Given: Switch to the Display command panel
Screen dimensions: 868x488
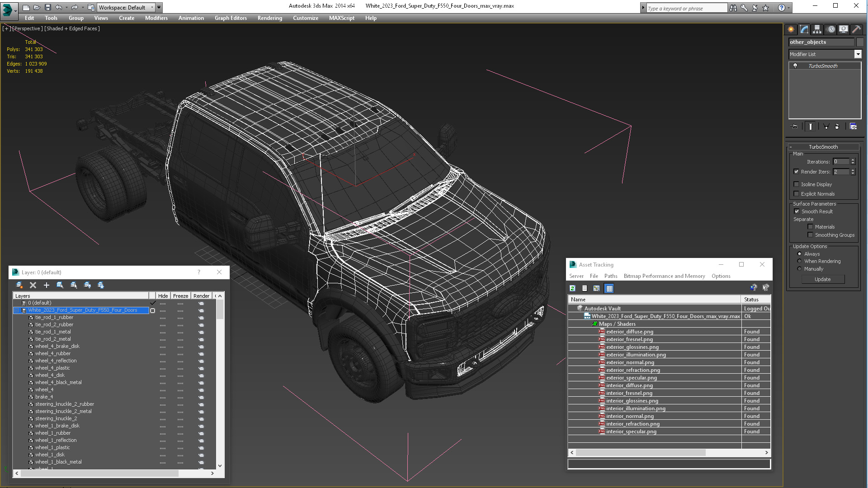Looking at the screenshot, I should tap(844, 29).
